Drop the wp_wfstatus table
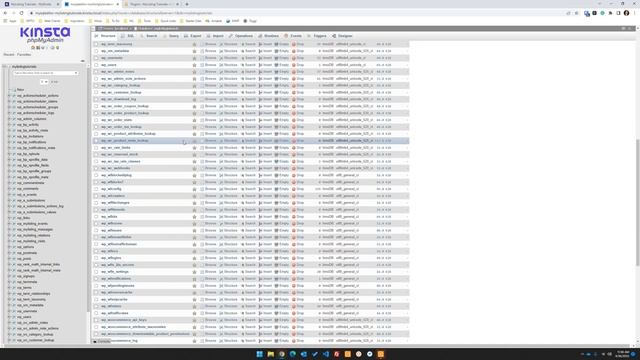This screenshot has height=360, width=640. pyautogui.click(x=298, y=306)
